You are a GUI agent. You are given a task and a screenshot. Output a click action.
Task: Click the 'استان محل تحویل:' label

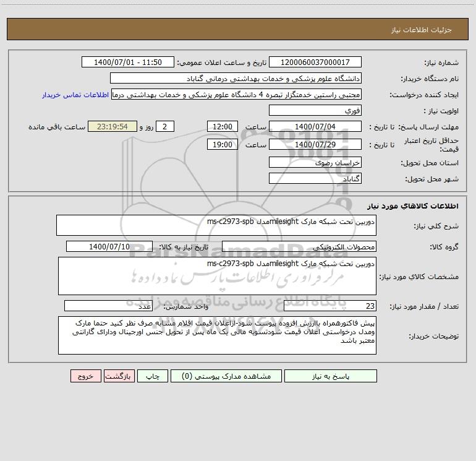430,163
